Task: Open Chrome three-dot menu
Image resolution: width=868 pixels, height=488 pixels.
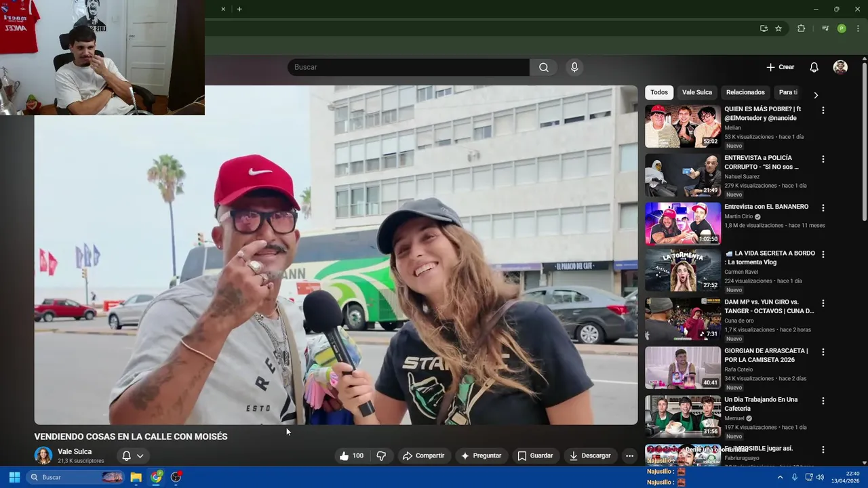Action: tap(858, 28)
